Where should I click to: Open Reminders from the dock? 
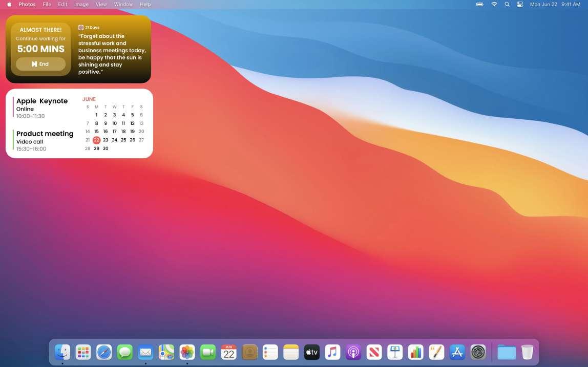tap(270, 352)
